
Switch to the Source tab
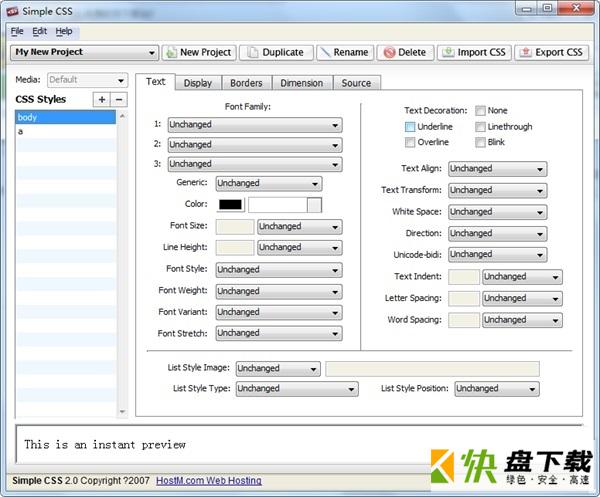coord(356,83)
